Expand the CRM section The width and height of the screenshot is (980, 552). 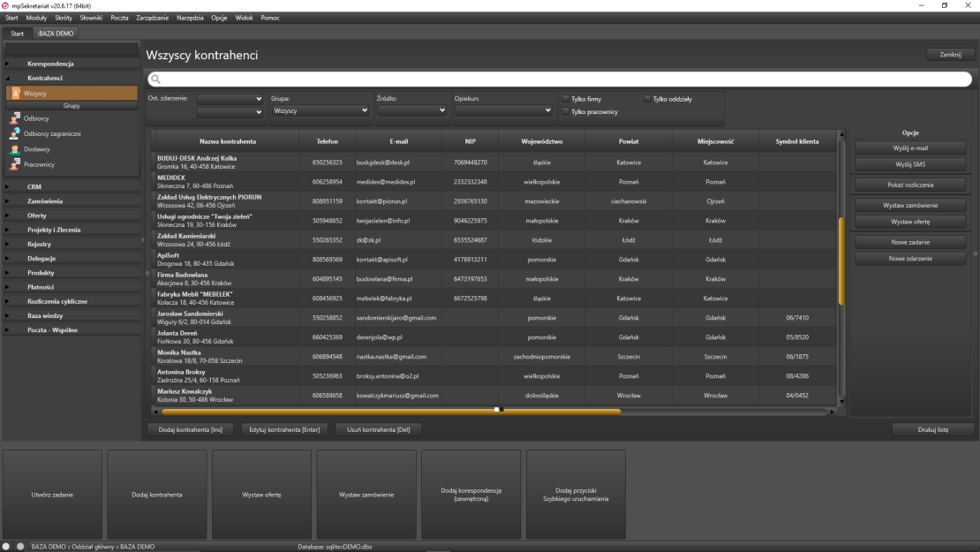point(7,187)
